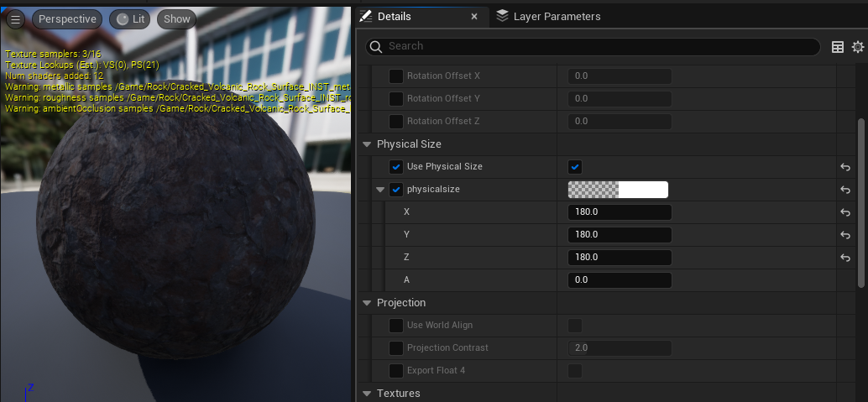Click the Rotation Offset Y value field
Viewport: 868px width, 402px height.
pyautogui.click(x=620, y=99)
